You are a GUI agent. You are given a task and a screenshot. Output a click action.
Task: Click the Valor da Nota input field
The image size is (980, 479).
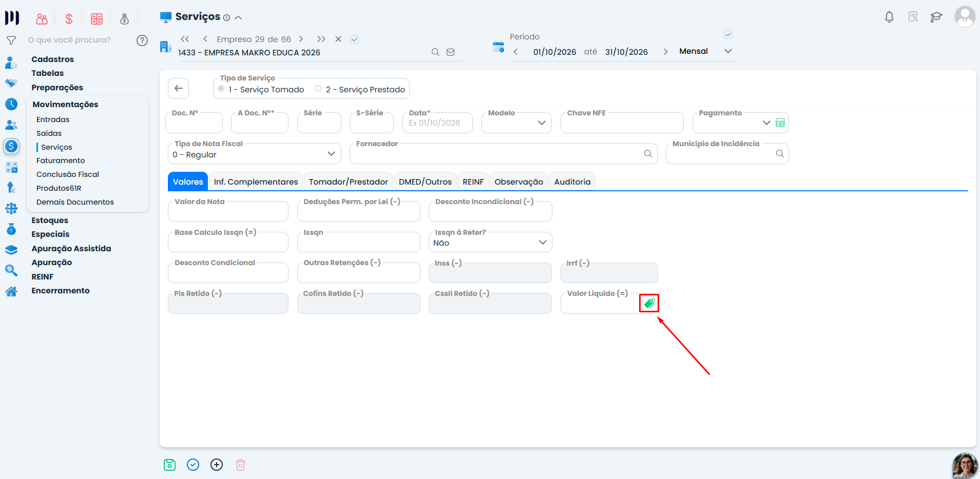tap(228, 211)
